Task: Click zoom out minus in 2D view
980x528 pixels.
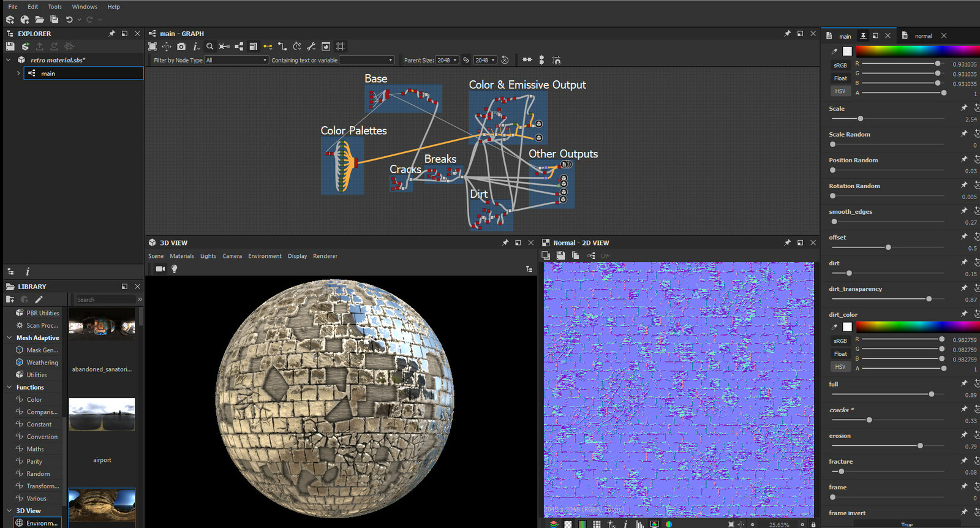Action: coord(753,524)
